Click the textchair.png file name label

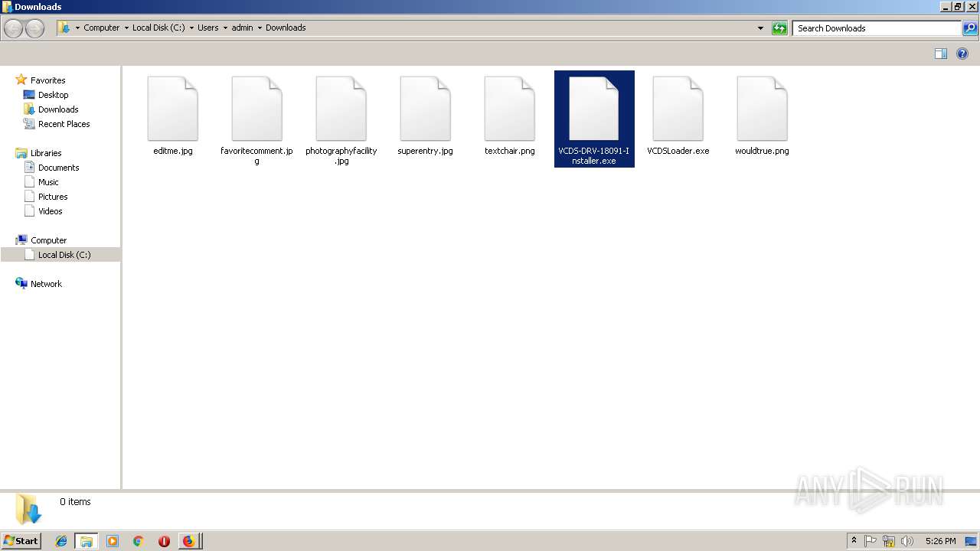point(510,151)
